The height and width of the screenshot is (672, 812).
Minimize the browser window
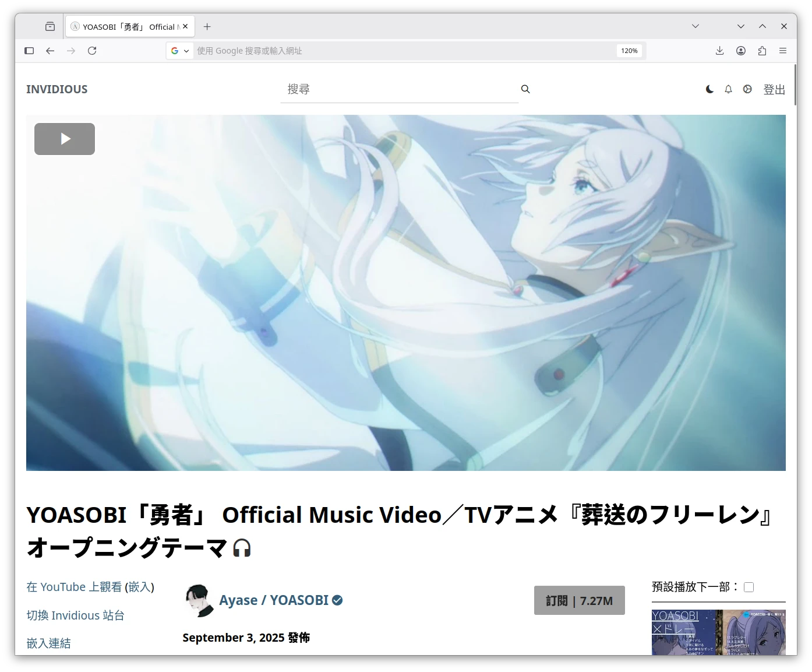pos(741,26)
